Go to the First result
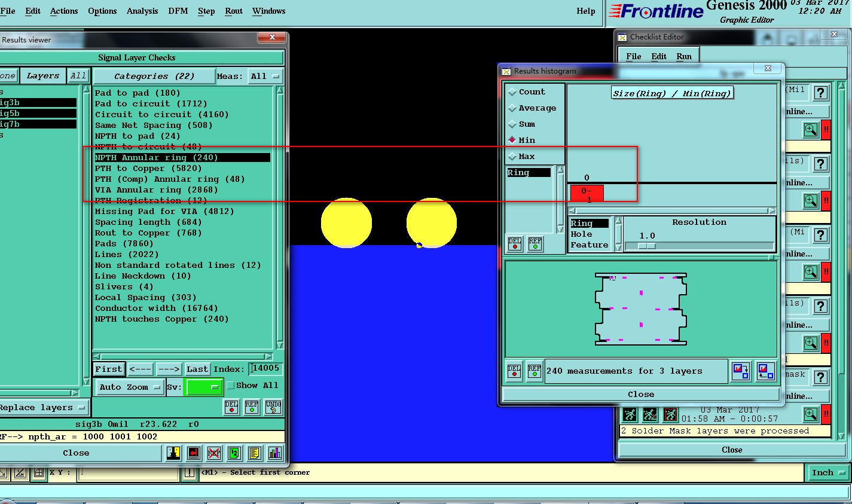 coord(109,369)
